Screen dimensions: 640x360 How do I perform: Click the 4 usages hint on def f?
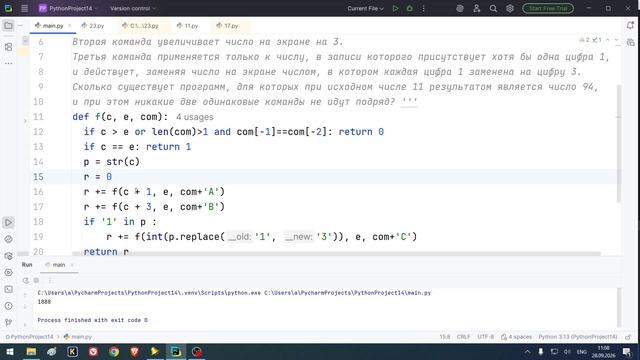(195, 117)
